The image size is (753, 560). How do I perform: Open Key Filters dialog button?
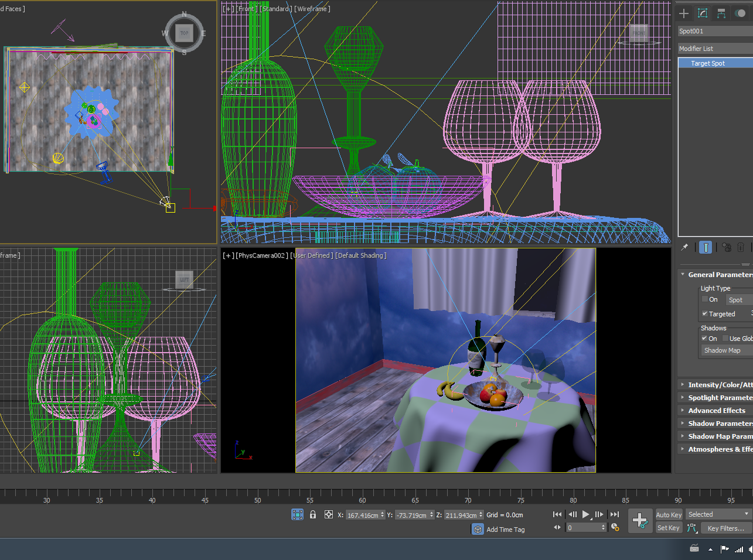click(x=725, y=528)
